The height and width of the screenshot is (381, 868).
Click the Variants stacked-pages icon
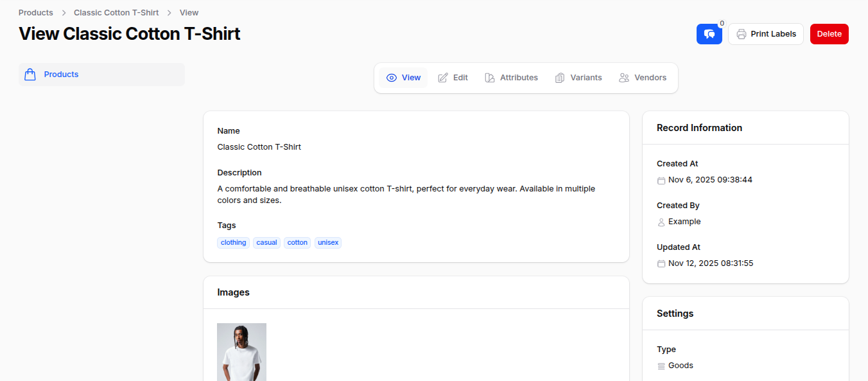point(559,77)
